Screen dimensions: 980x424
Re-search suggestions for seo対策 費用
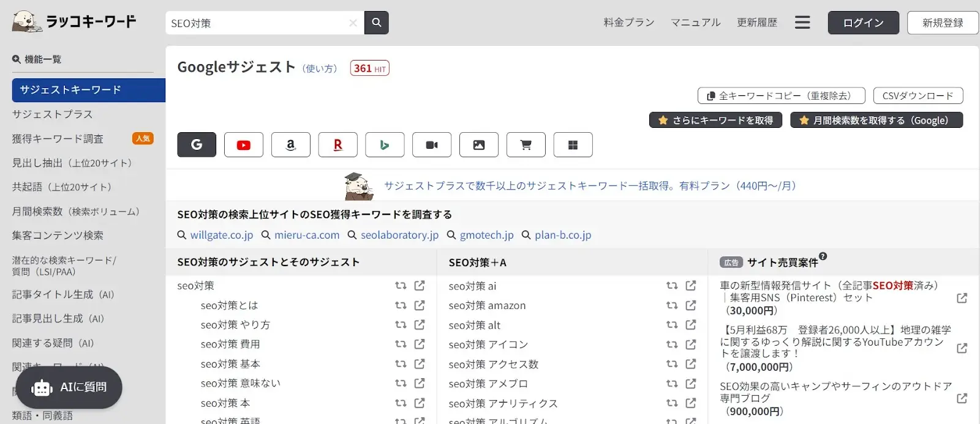(401, 344)
